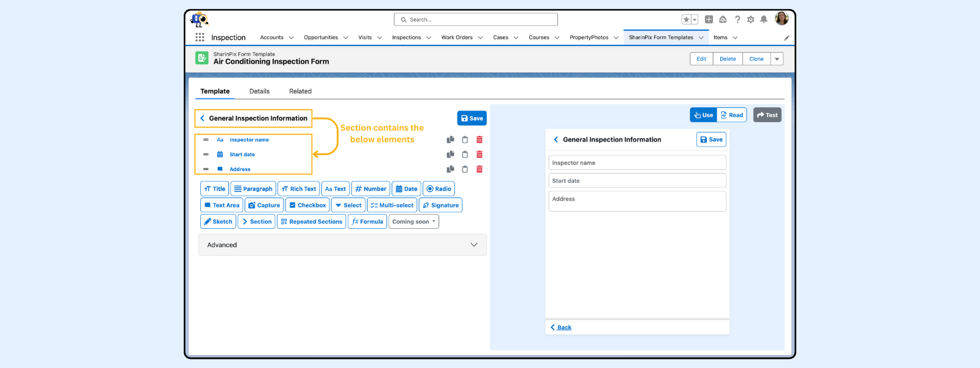Click the global actions plus icon

[709, 20]
